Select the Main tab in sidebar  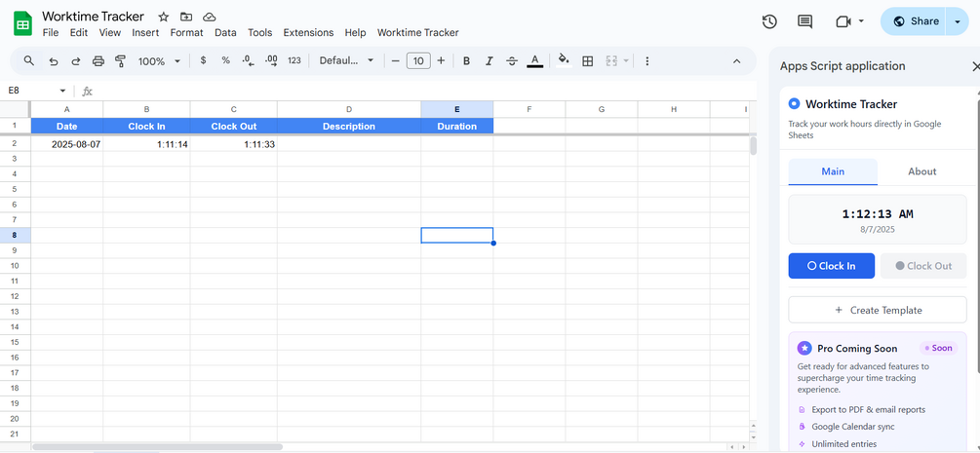tap(833, 171)
